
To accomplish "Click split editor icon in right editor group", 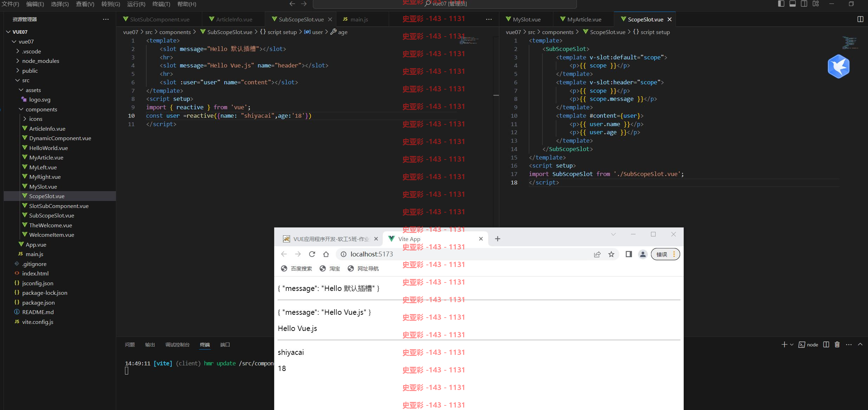I will 860,19.
